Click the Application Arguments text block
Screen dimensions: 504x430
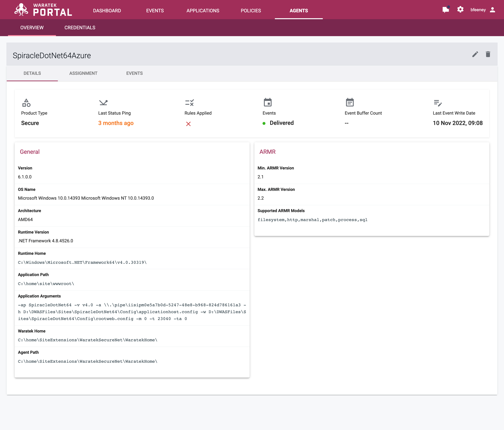[132, 312]
